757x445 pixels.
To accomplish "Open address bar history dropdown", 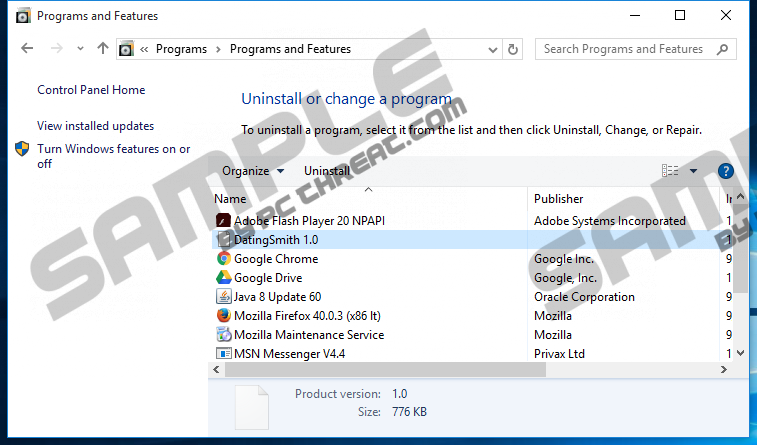I will click(492, 49).
